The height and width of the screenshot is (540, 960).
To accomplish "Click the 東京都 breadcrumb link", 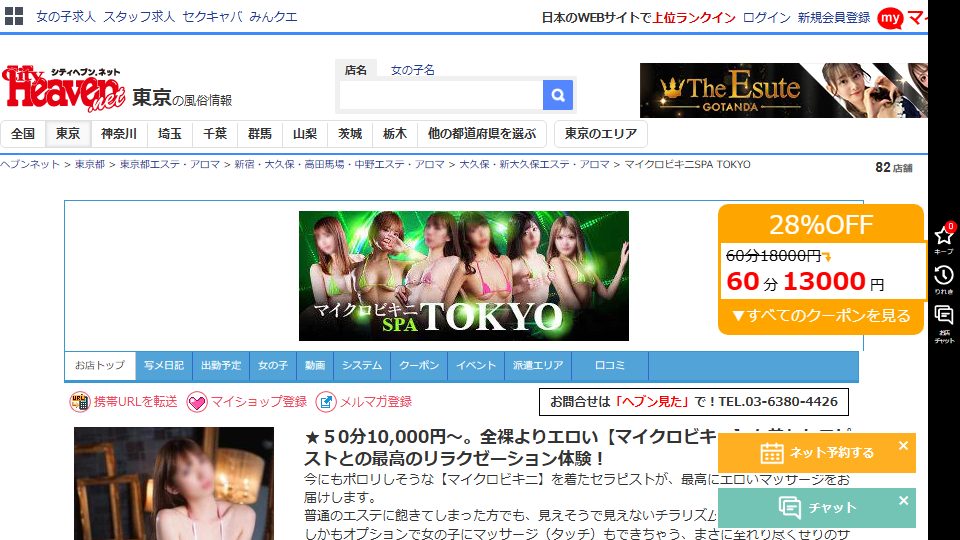I will coord(90,164).
